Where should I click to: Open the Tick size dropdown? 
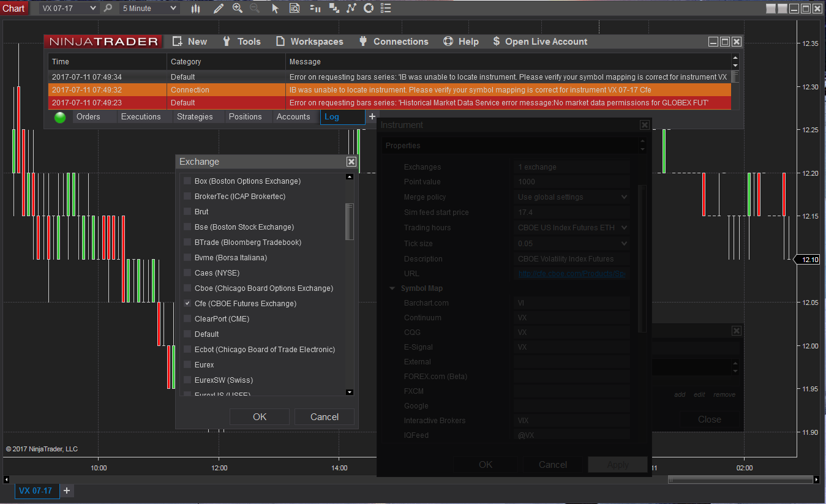[x=572, y=243]
